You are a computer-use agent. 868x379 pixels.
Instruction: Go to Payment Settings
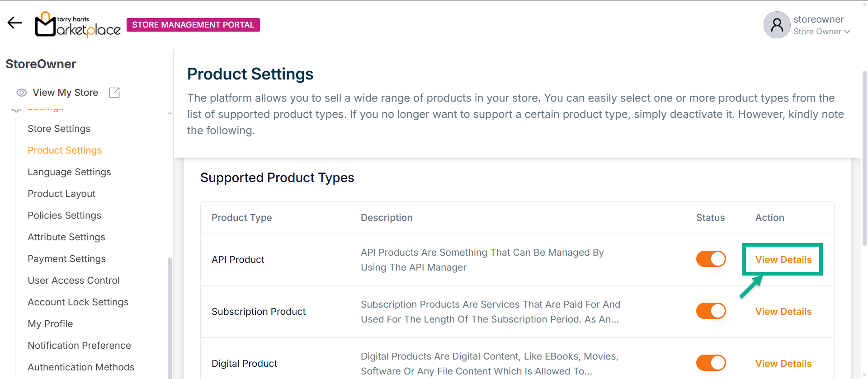[66, 259]
